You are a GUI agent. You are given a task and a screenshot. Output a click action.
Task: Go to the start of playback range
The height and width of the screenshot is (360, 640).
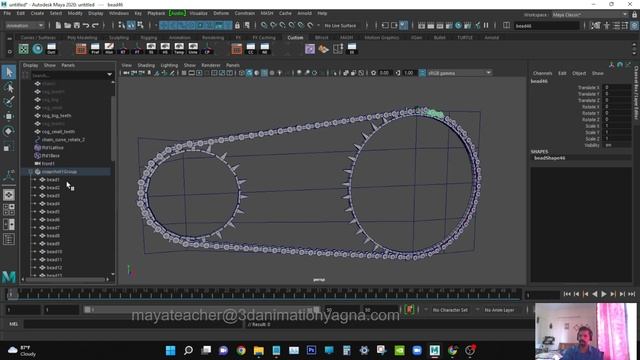(567, 294)
